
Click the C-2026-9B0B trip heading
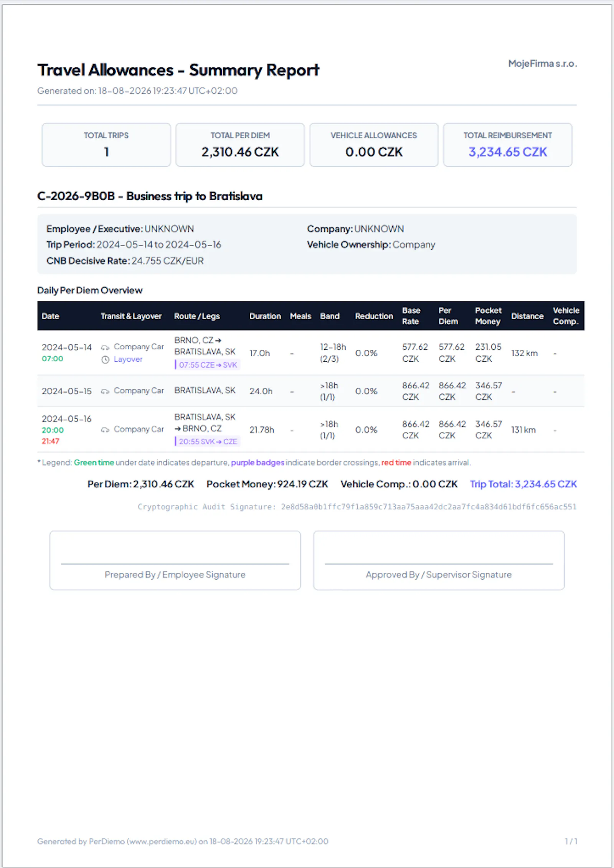[150, 196]
